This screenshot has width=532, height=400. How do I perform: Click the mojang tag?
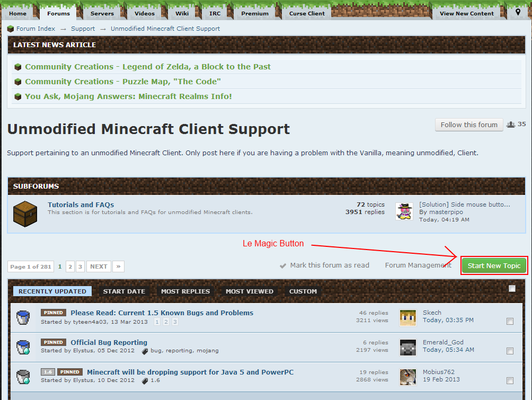[x=208, y=351]
